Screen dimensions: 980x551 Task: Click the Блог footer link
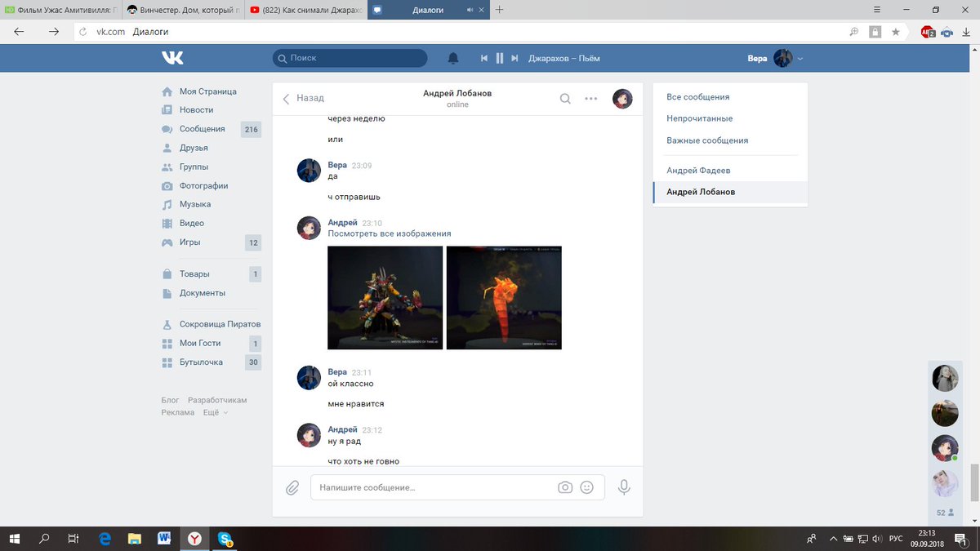pos(170,400)
